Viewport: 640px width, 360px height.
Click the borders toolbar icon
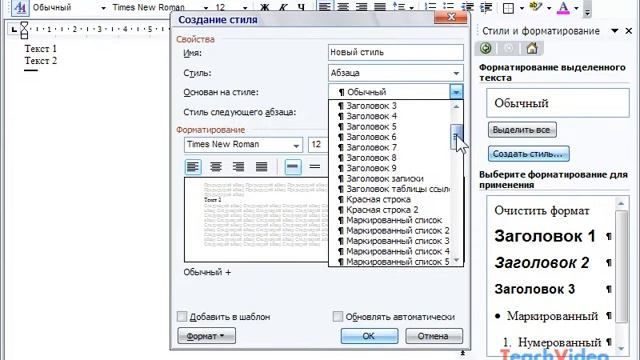508,8
